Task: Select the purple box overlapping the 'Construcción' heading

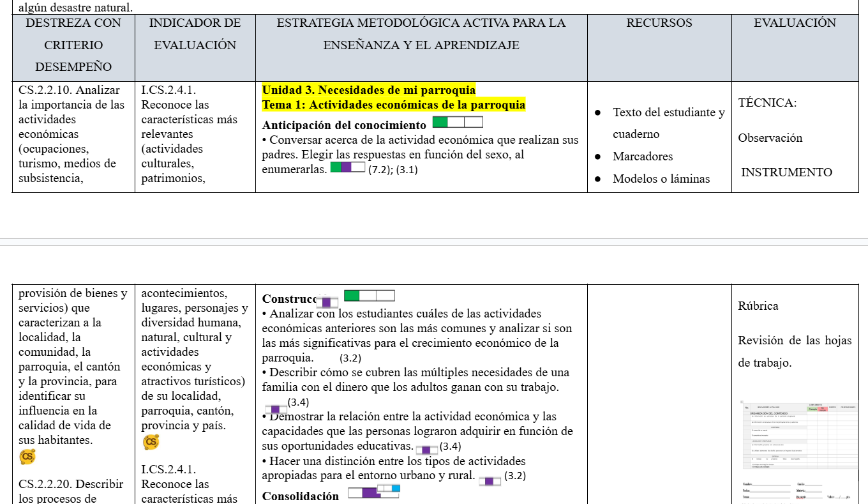Action: coord(326,302)
